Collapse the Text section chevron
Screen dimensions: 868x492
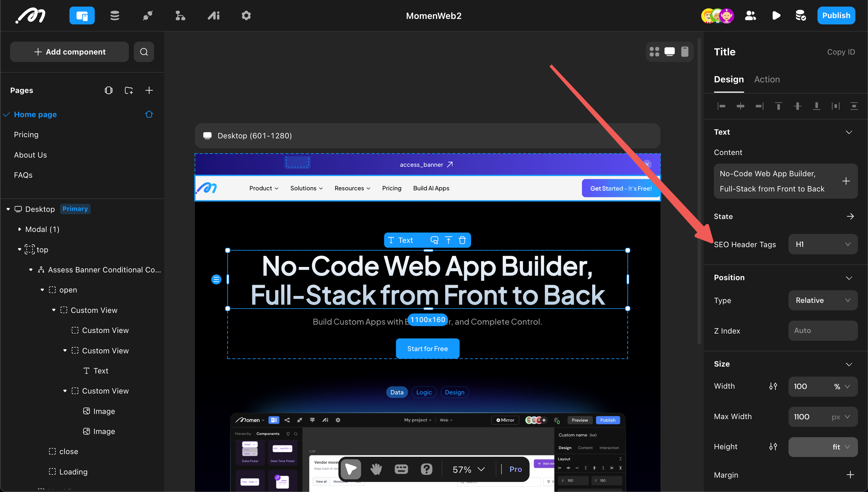point(849,132)
